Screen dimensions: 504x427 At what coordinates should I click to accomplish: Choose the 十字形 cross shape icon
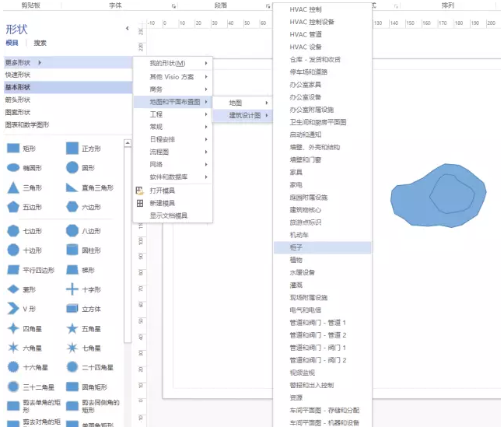(72, 289)
